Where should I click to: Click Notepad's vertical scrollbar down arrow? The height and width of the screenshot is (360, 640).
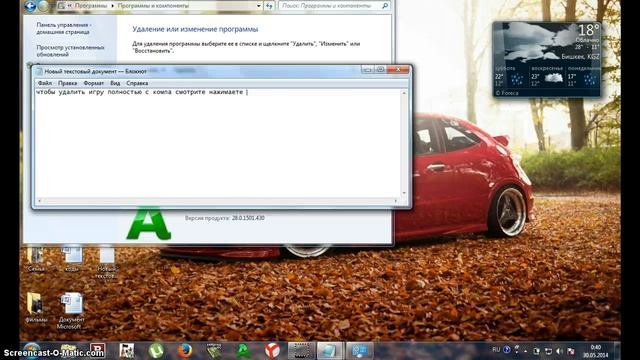coord(404,193)
